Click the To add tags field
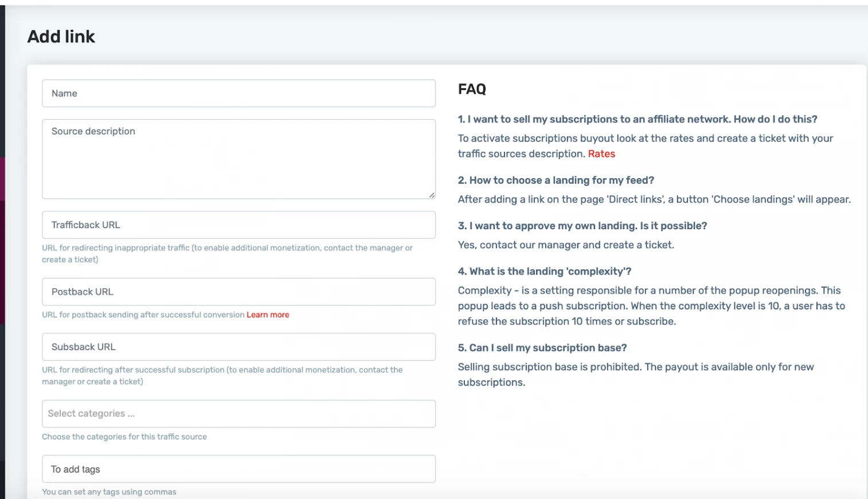 click(x=238, y=469)
